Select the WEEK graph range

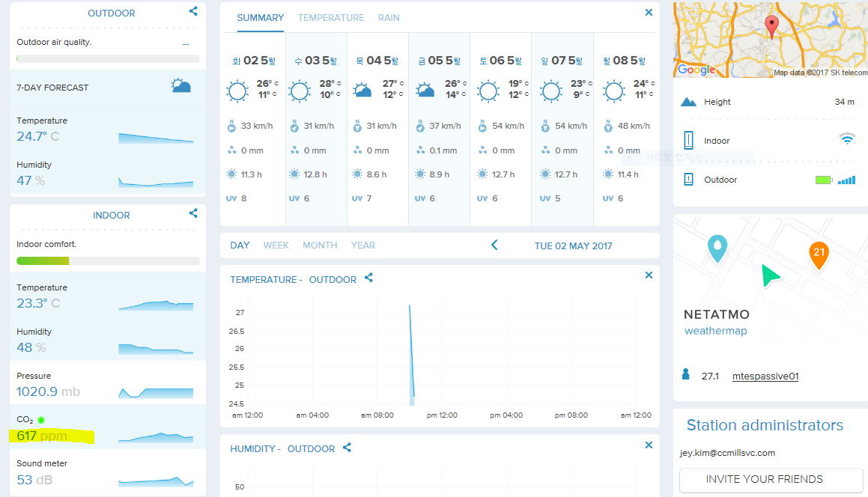point(276,245)
